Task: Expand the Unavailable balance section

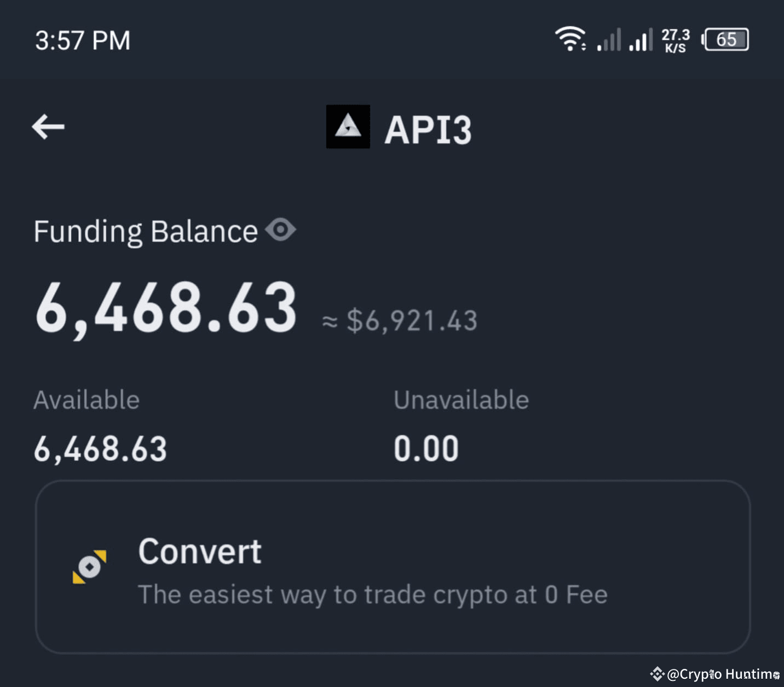Action: point(461,399)
